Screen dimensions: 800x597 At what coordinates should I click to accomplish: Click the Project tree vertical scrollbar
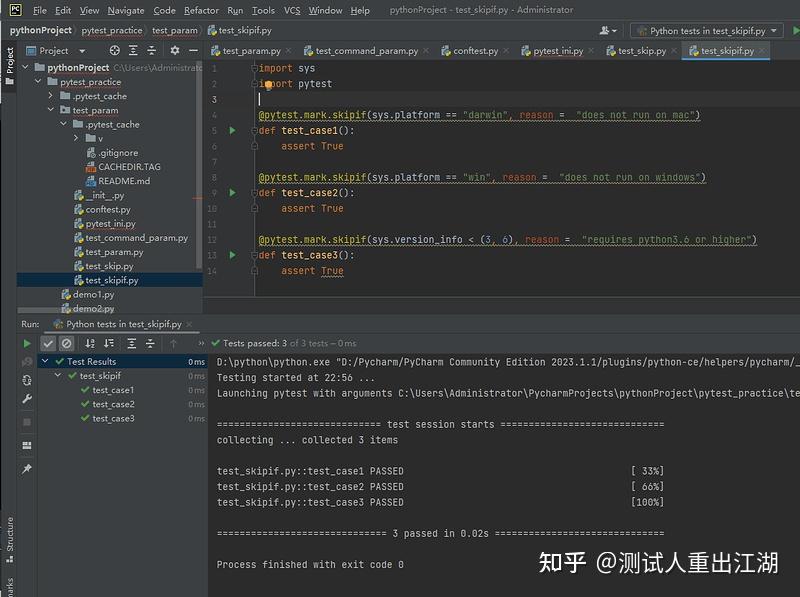pyautogui.click(x=199, y=166)
